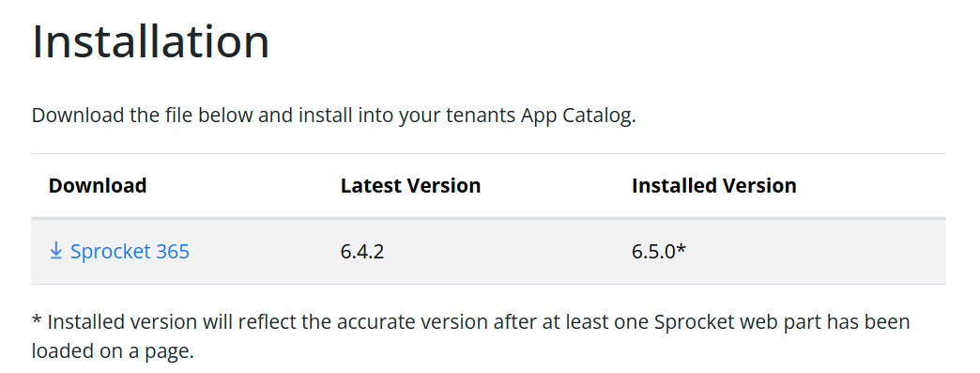Click the Installed Version column header
This screenshot has height=373, width=980.
[714, 185]
